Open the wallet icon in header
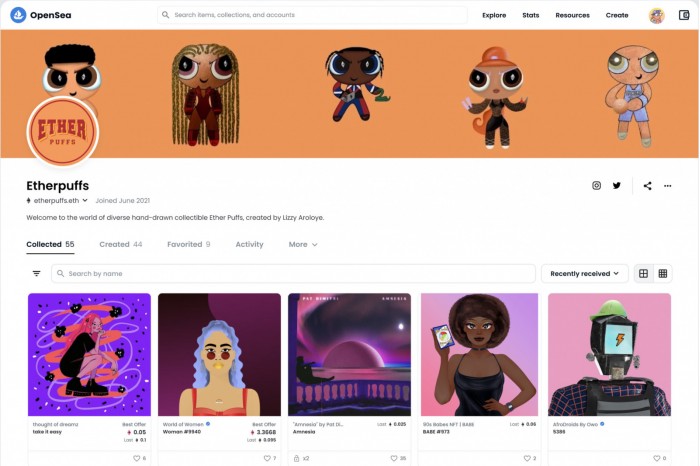This screenshot has height=466, width=700. tap(684, 15)
